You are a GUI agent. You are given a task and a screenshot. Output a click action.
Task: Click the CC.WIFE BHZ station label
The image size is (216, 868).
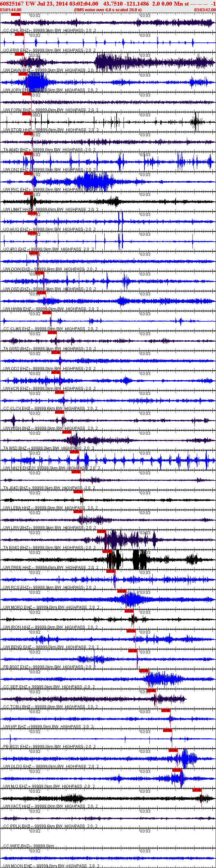(x=16, y=846)
